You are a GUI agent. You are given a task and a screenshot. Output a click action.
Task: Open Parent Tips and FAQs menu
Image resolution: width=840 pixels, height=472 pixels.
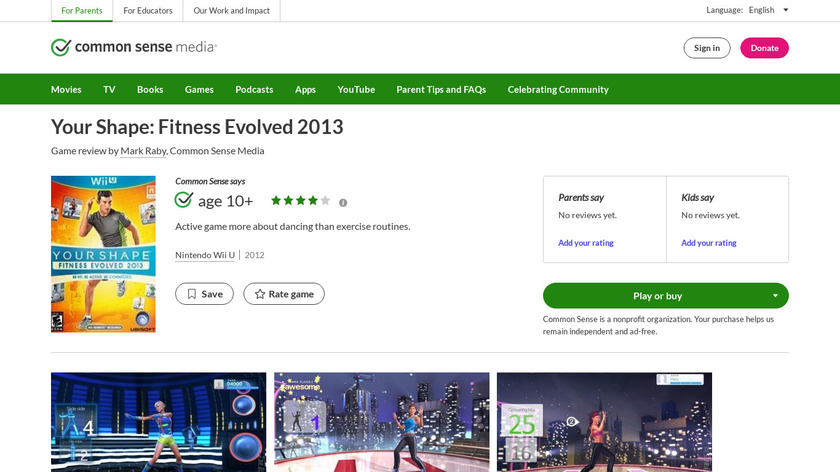tap(441, 89)
